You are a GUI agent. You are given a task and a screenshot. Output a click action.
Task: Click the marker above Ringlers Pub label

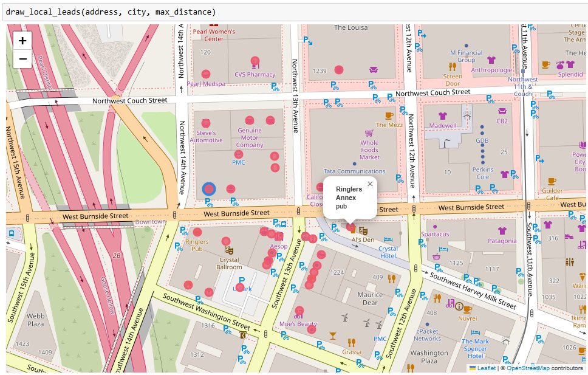point(197,232)
